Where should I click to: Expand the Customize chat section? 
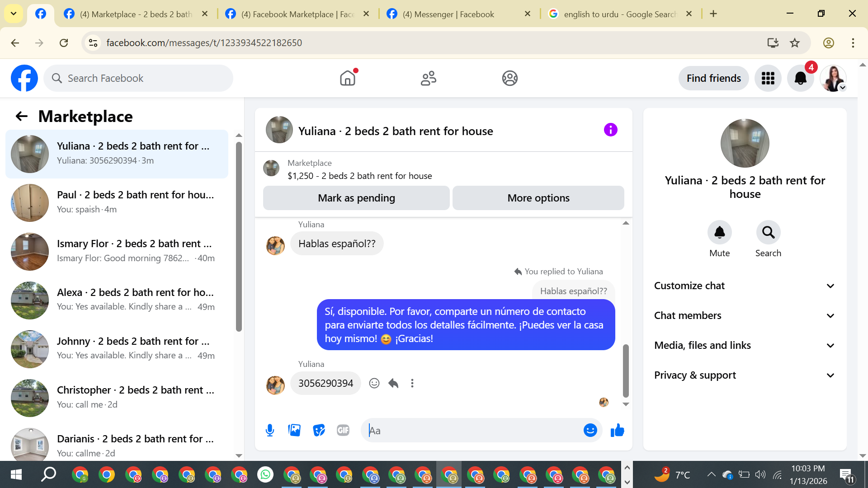coord(745,286)
